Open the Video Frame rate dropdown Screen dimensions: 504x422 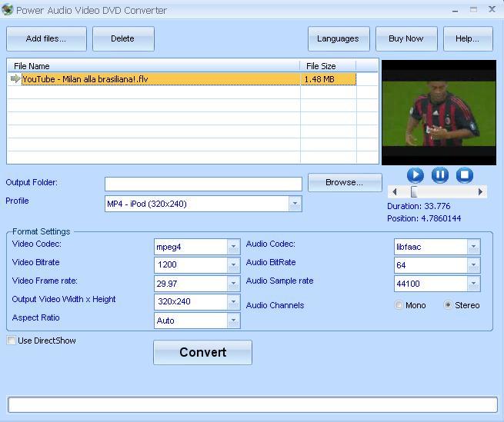click(234, 284)
